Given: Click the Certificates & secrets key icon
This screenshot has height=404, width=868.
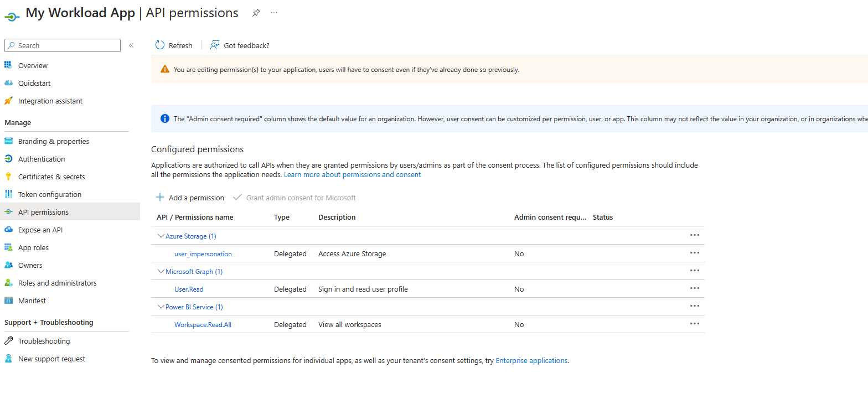Looking at the screenshot, I should pyautogui.click(x=8, y=177).
